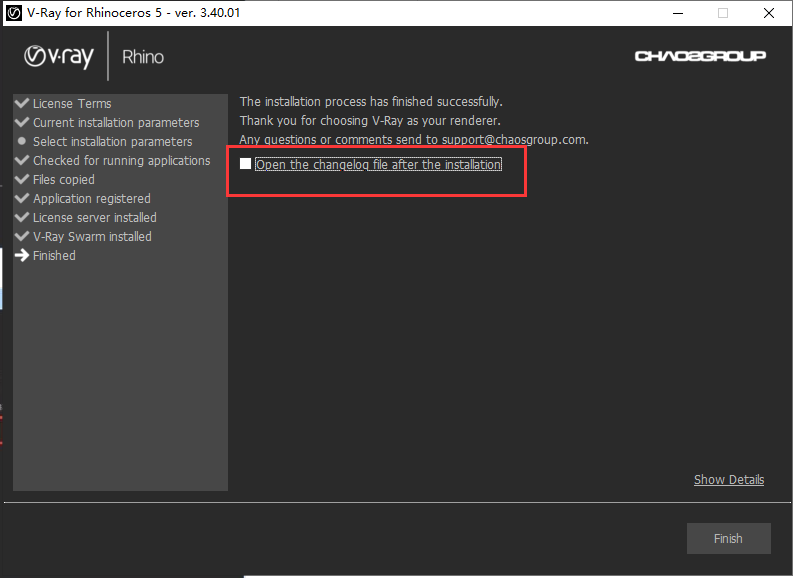Click checkmark beside License server installed
Image resolution: width=795 pixels, height=578 pixels.
coord(22,217)
